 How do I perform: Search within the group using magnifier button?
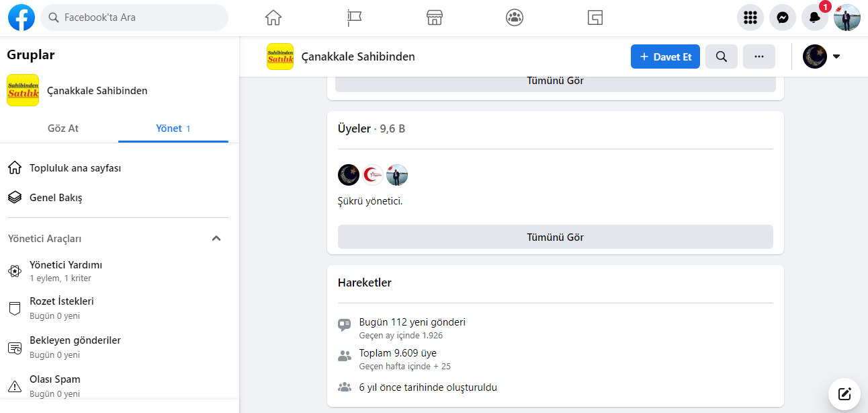click(722, 57)
